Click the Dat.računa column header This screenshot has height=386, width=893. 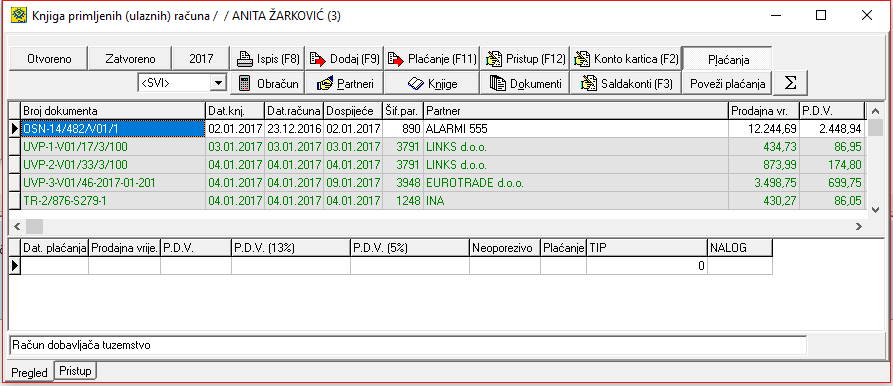click(294, 111)
